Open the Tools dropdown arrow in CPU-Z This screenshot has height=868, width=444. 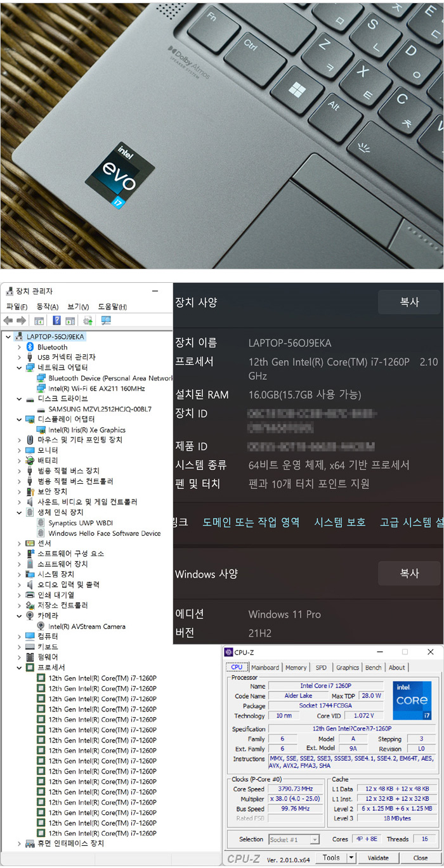click(x=353, y=858)
